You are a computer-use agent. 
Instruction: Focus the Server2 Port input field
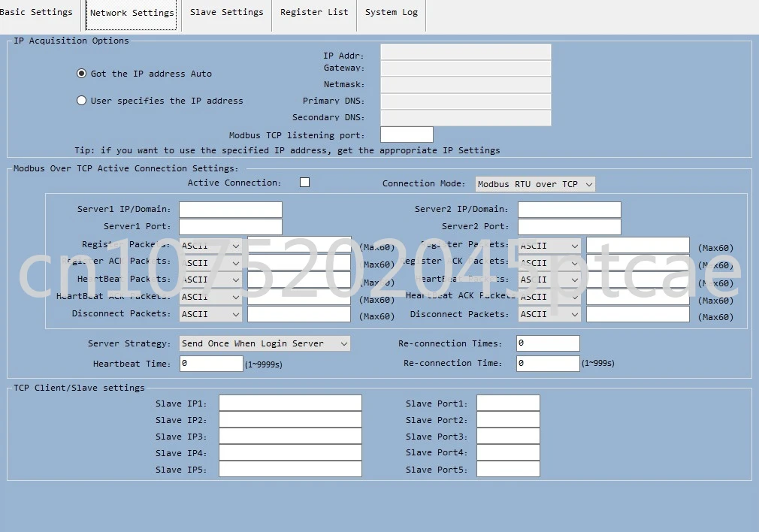click(x=569, y=227)
